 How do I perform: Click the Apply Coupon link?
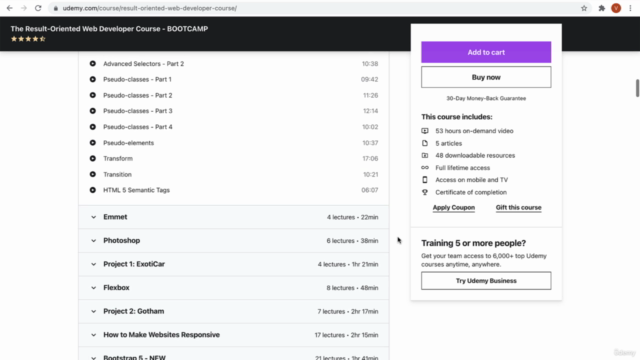tap(454, 207)
